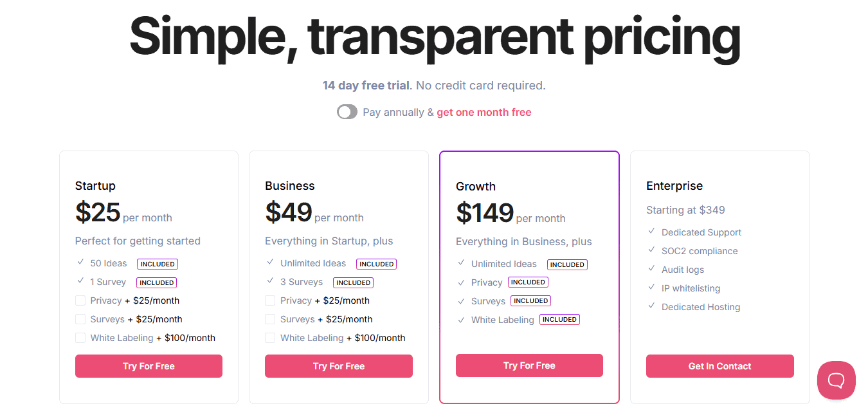Viewport: 868px width, 406px height.
Task: Click checkmark beside Startup 50 Ideas
Action: pos(80,263)
